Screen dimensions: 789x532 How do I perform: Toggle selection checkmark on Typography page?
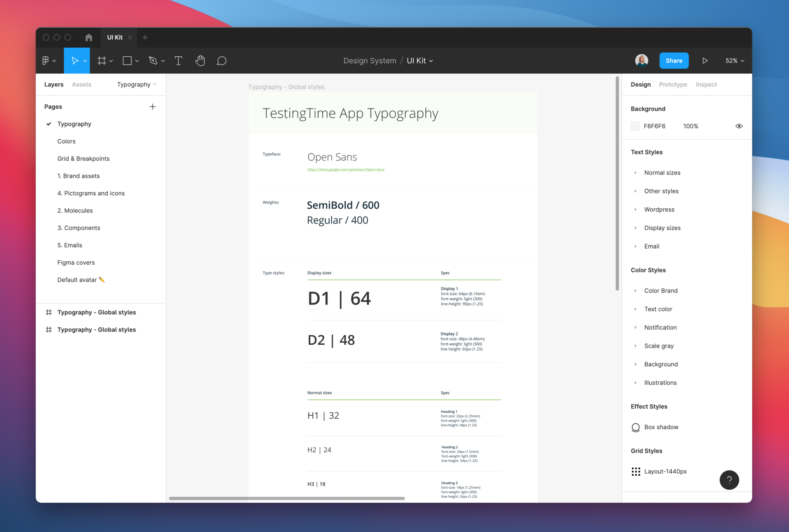pyautogui.click(x=49, y=124)
